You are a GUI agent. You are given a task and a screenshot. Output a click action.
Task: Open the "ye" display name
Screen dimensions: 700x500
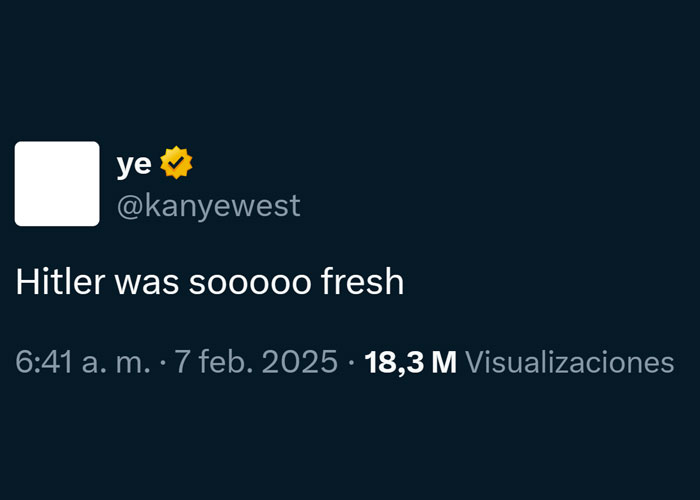coord(134,165)
